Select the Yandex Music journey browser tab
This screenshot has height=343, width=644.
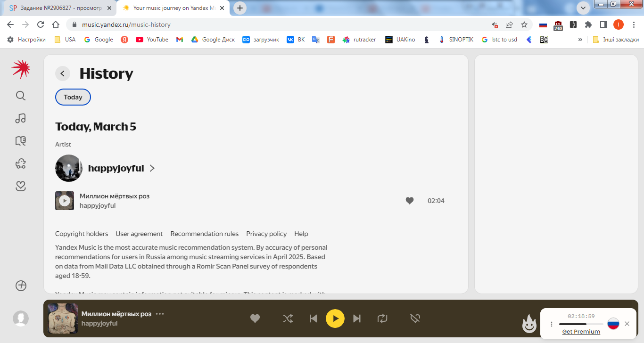[173, 8]
